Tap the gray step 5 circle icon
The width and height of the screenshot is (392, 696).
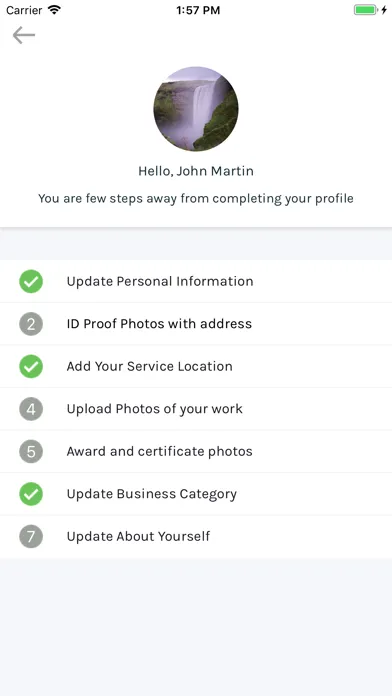click(31, 452)
